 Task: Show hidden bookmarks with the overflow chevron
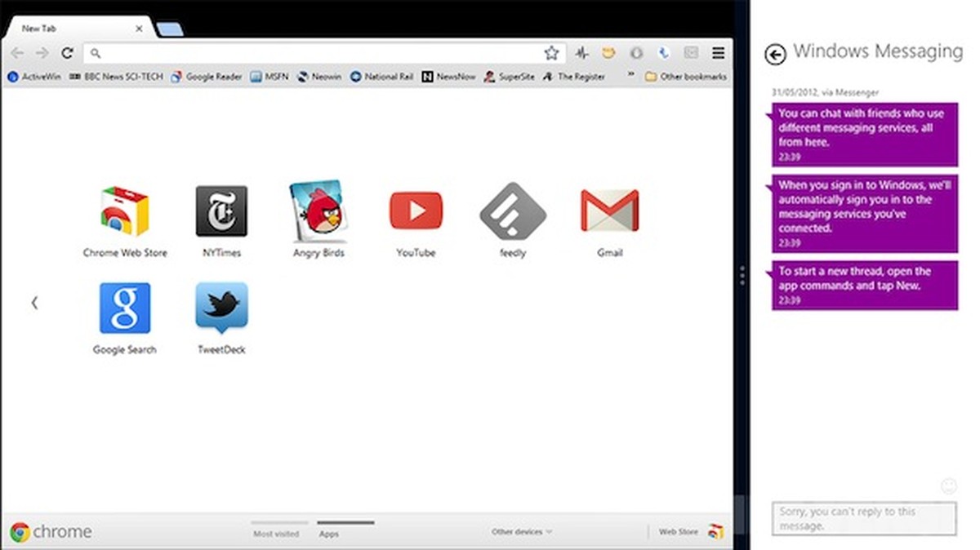coord(629,77)
